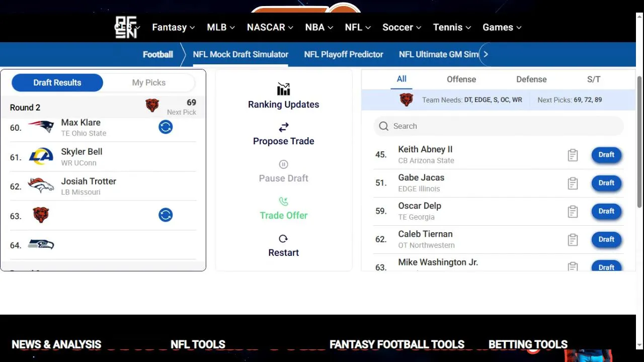Image resolution: width=644 pixels, height=362 pixels.
Task: Draft Oscar Delp
Action: (x=606, y=211)
